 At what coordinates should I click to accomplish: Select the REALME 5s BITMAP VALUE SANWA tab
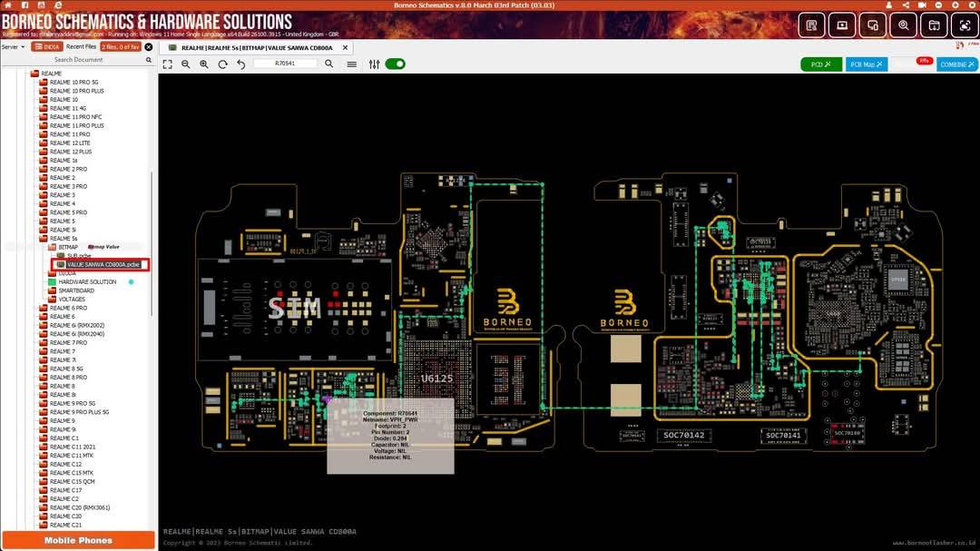click(256, 47)
